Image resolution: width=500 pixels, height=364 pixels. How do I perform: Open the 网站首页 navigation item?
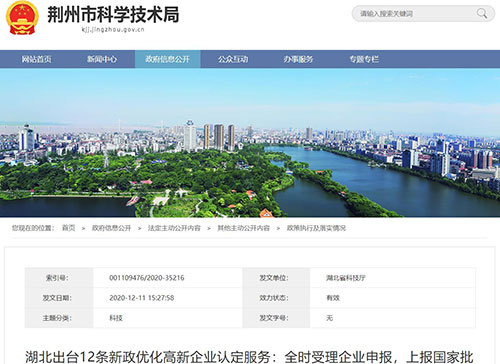point(36,59)
